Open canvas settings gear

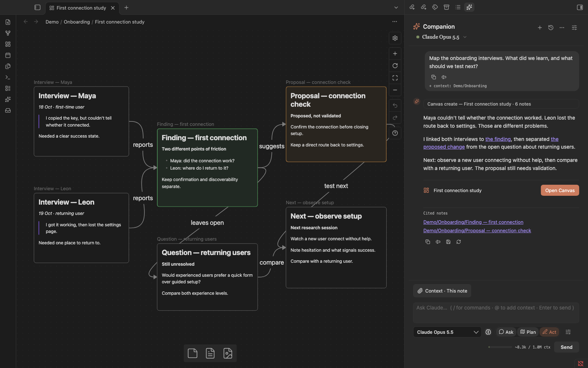[x=395, y=38]
